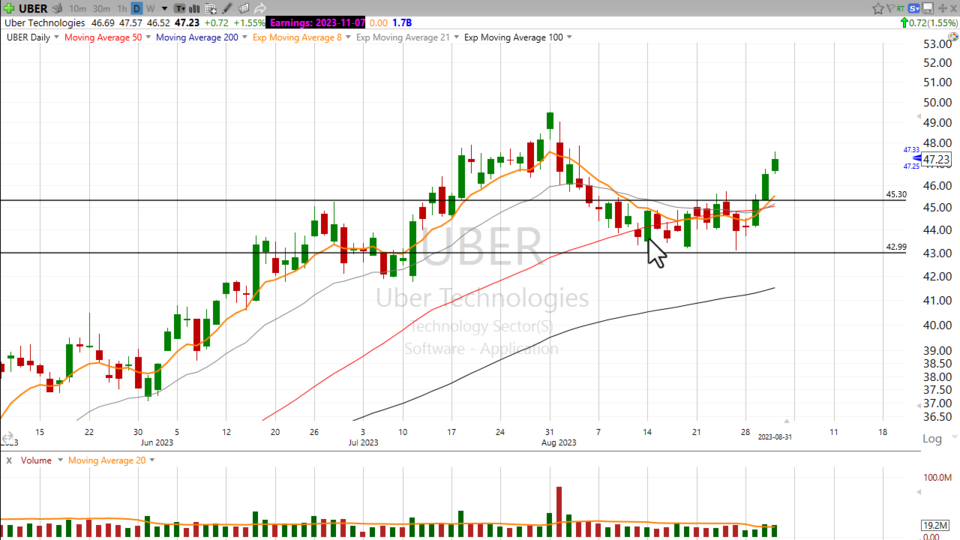Click the 47.23 current price tag on axis
This screenshot has width=960, height=540.
coord(937,160)
